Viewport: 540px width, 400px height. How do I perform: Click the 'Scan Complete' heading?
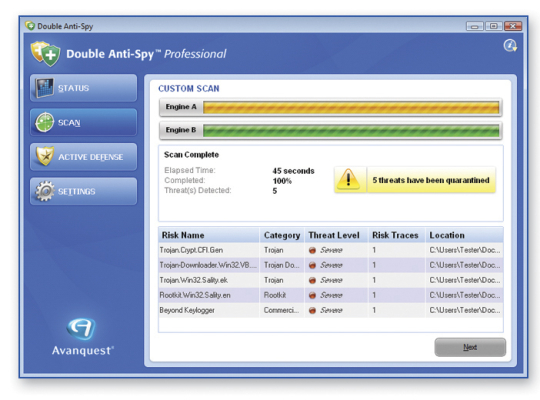pyautogui.click(x=191, y=155)
